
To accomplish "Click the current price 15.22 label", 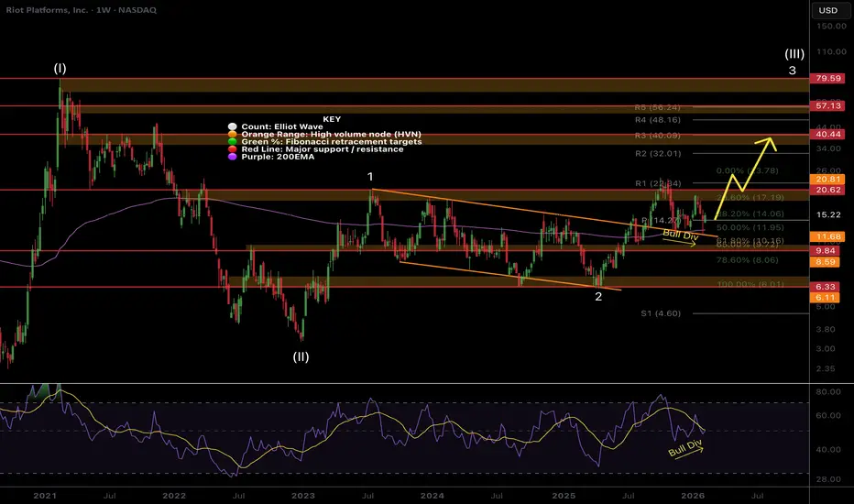I will point(828,214).
